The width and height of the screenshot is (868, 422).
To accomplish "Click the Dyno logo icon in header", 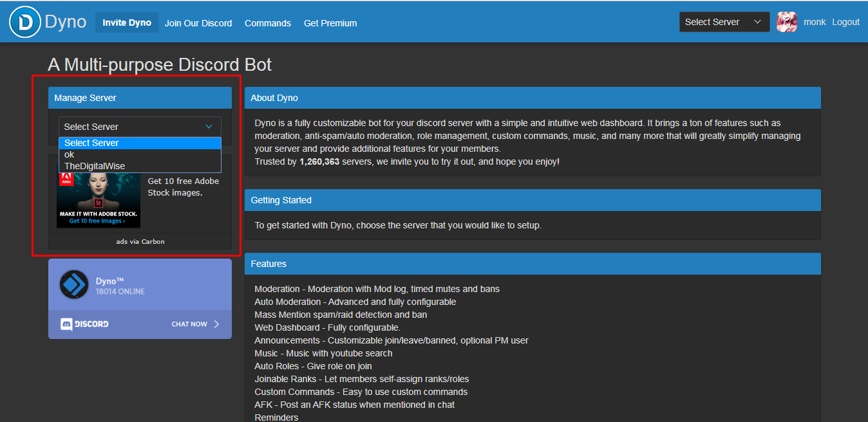I will tap(25, 22).
